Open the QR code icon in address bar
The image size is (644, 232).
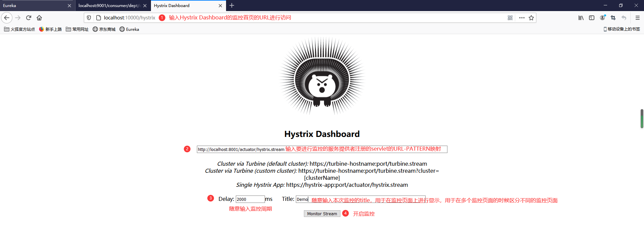[510, 18]
